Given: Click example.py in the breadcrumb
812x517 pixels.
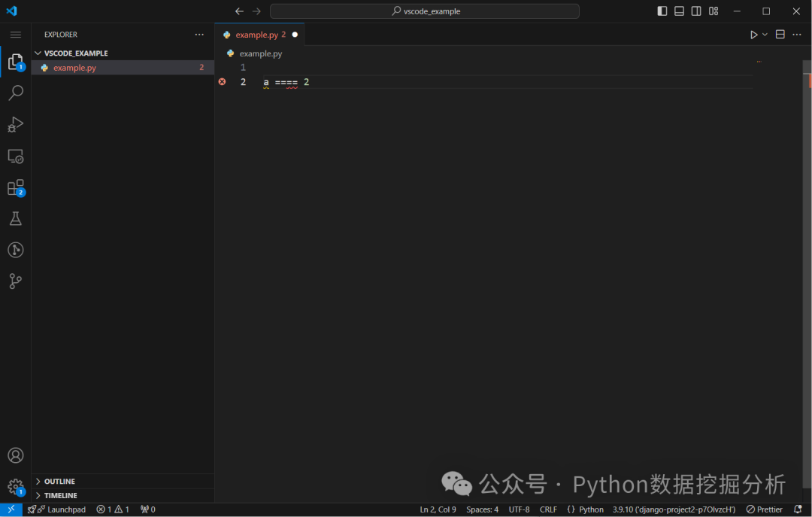Looking at the screenshot, I should (260, 53).
